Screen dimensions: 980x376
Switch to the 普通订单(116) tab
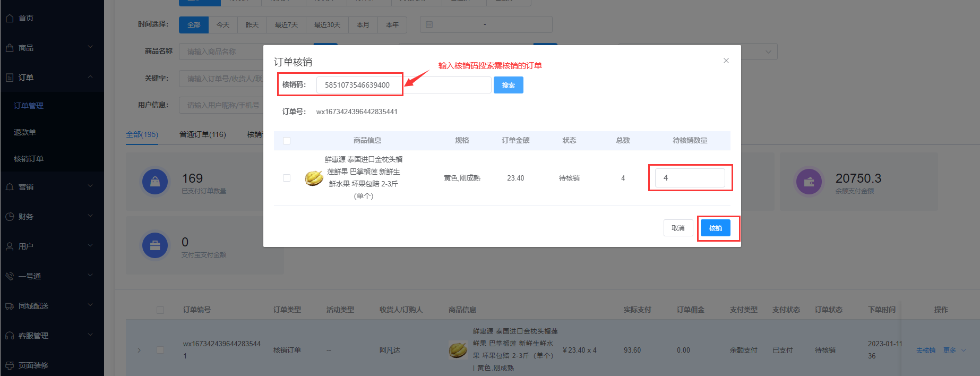tap(202, 134)
